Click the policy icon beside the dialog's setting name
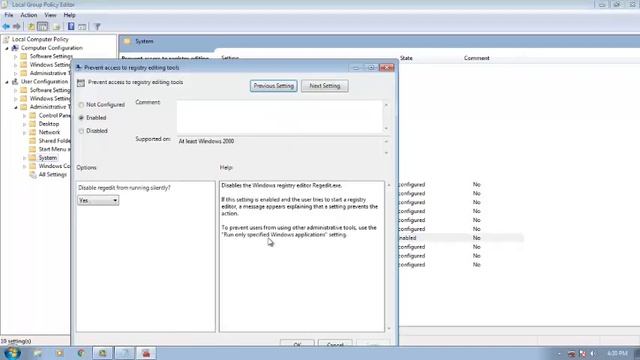640x360 pixels. (x=81, y=83)
